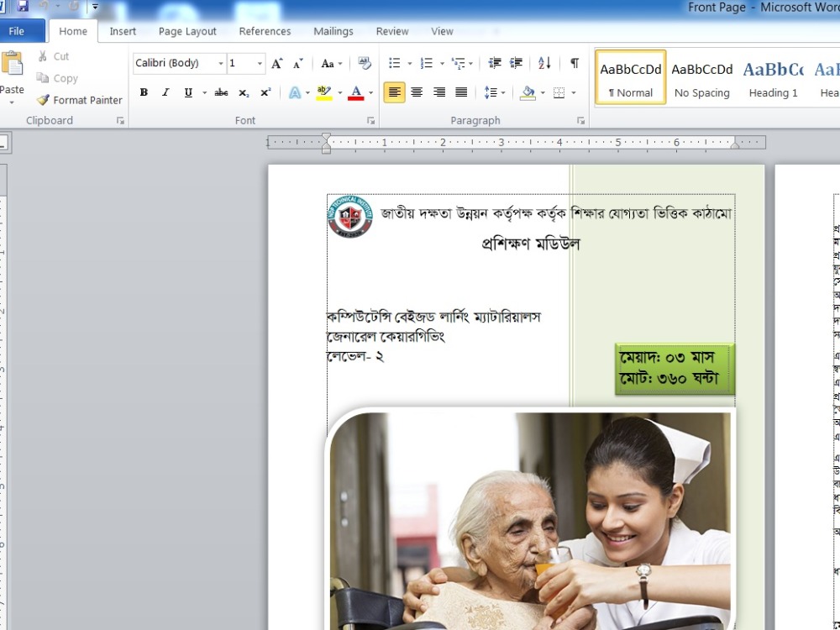The width and height of the screenshot is (840, 630).
Task: Apply the Normal style
Action: pos(631,77)
